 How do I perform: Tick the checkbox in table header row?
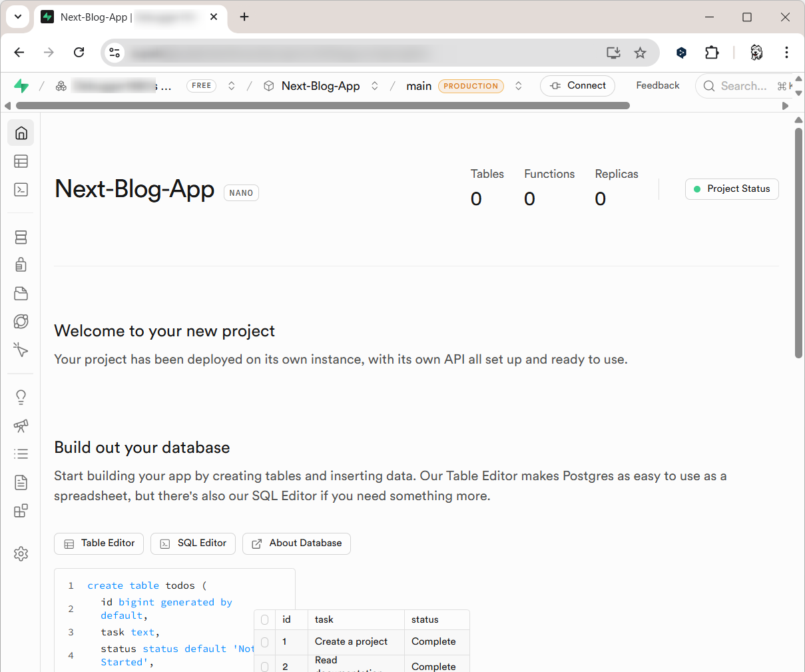(x=264, y=619)
